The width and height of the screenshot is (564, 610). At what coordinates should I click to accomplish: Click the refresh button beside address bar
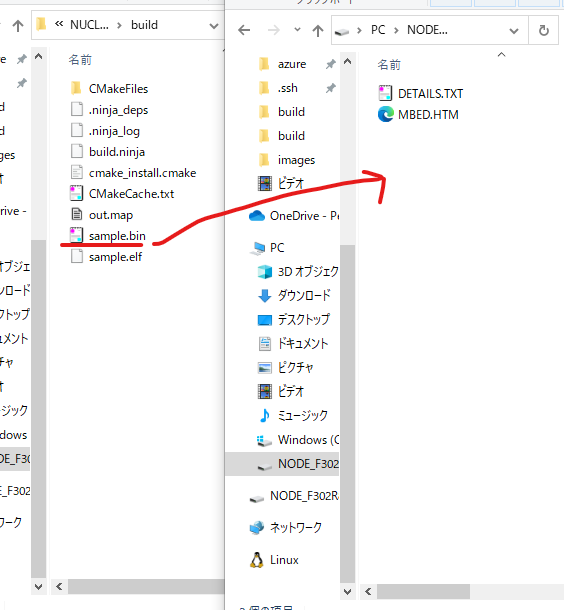point(543,30)
